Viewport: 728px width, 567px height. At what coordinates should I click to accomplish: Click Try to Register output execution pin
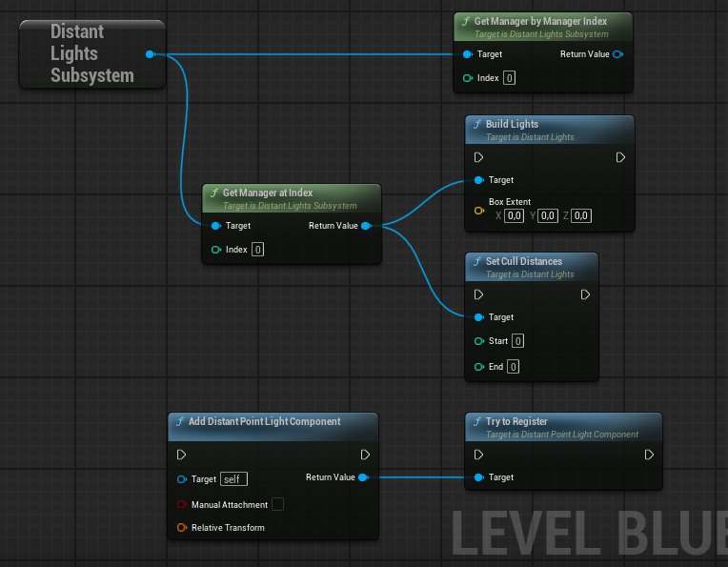tap(649, 455)
